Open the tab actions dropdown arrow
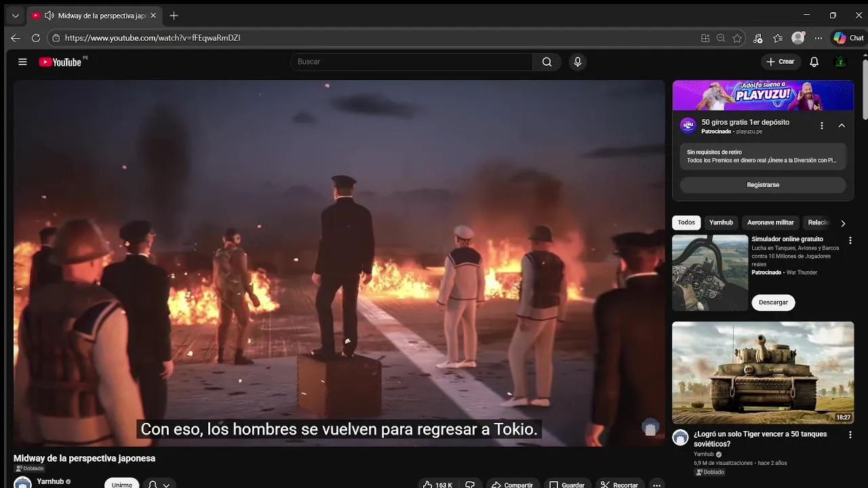This screenshot has width=868, height=488. [x=15, y=16]
